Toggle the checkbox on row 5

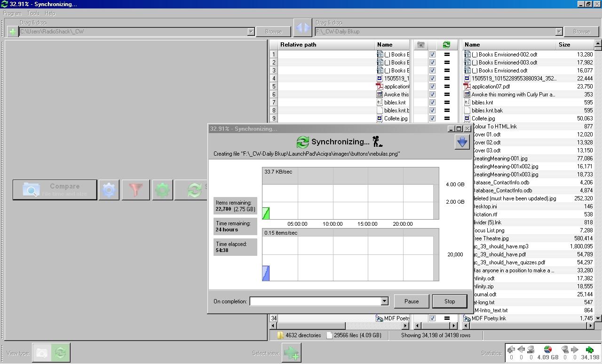[x=432, y=87]
